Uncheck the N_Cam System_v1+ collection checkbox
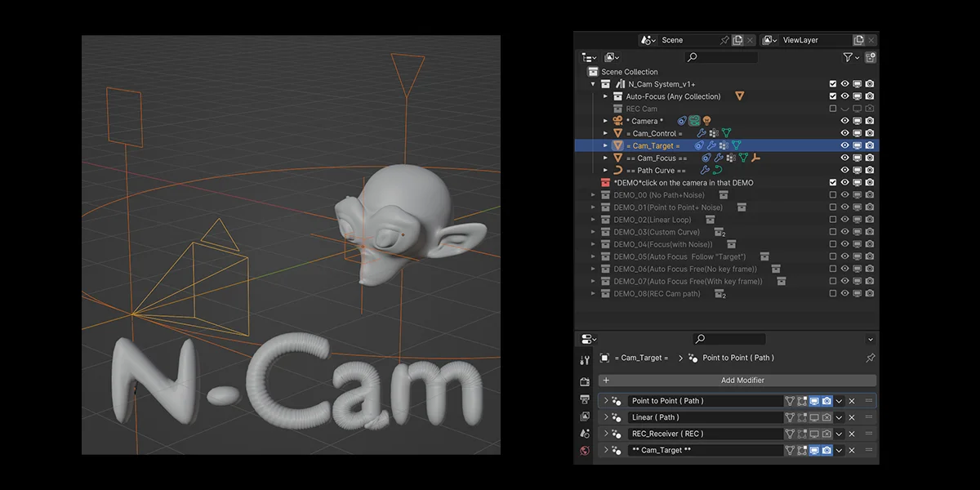This screenshot has width=980, height=490. (x=832, y=84)
